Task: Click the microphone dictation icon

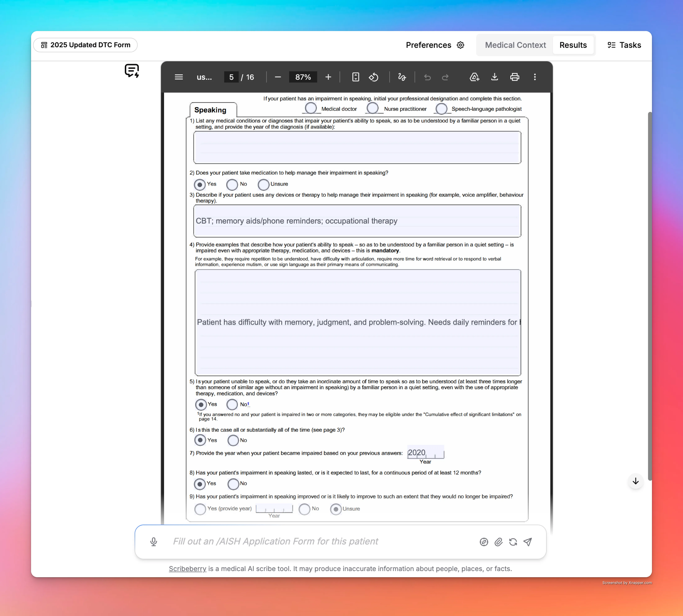Action: pos(153,542)
